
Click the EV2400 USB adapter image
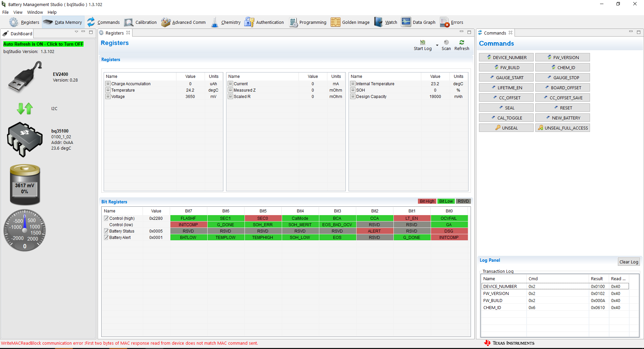25,77
